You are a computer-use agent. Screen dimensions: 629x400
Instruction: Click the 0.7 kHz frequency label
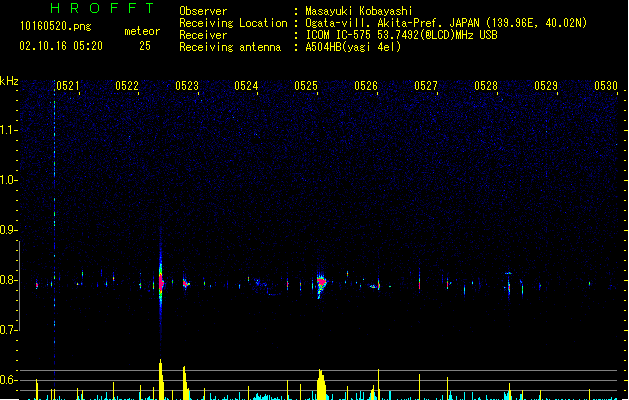(8, 330)
